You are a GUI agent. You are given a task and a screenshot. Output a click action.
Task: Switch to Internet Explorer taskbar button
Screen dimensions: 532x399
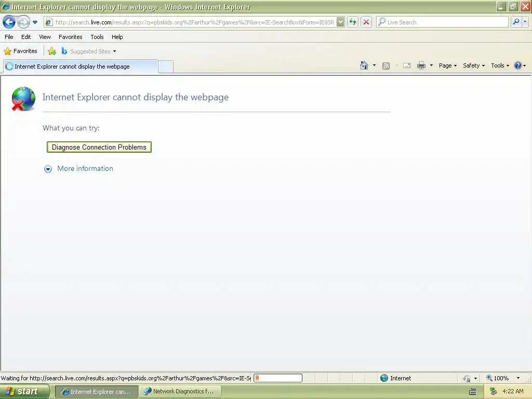coord(96,392)
